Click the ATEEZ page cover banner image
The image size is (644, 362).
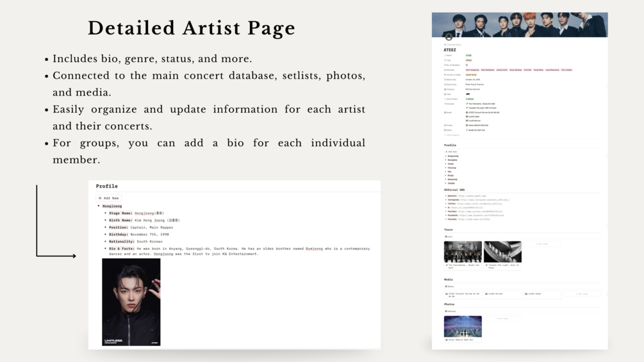520,24
